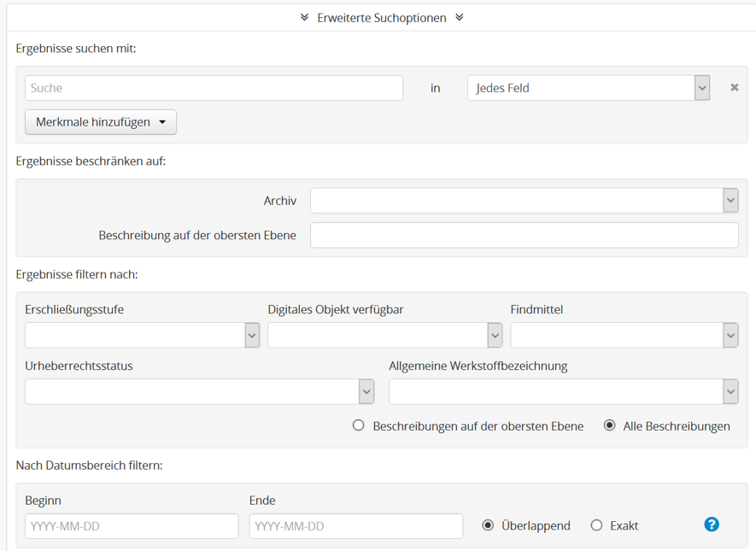756x551 pixels.
Task: Click the blue help question mark icon
Action: click(x=711, y=525)
